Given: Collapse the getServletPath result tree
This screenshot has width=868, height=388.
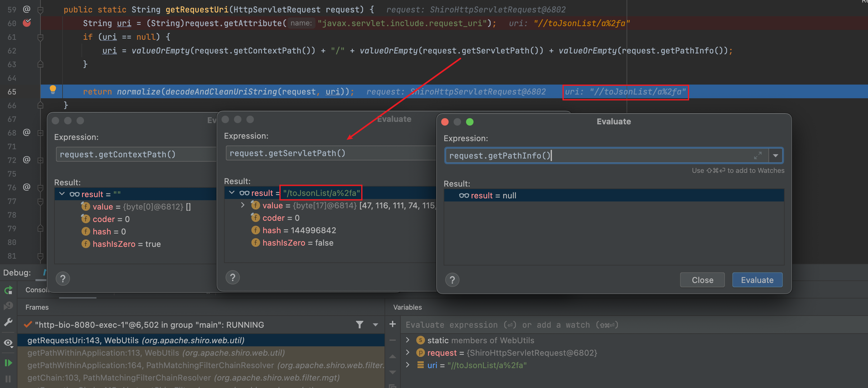Looking at the screenshot, I should pos(232,193).
